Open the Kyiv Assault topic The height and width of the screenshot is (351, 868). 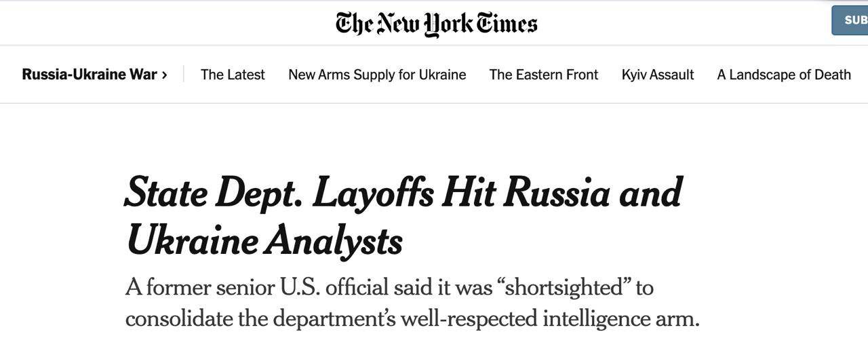[x=658, y=75]
